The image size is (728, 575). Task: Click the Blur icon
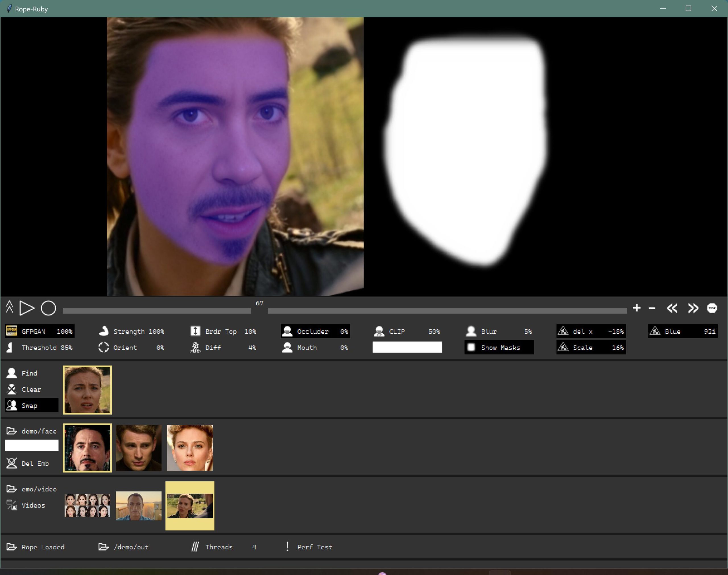click(471, 331)
